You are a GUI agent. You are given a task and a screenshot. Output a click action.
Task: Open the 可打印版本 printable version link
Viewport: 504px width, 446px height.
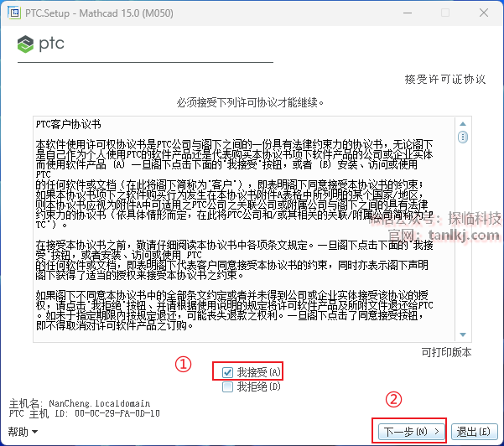446,352
